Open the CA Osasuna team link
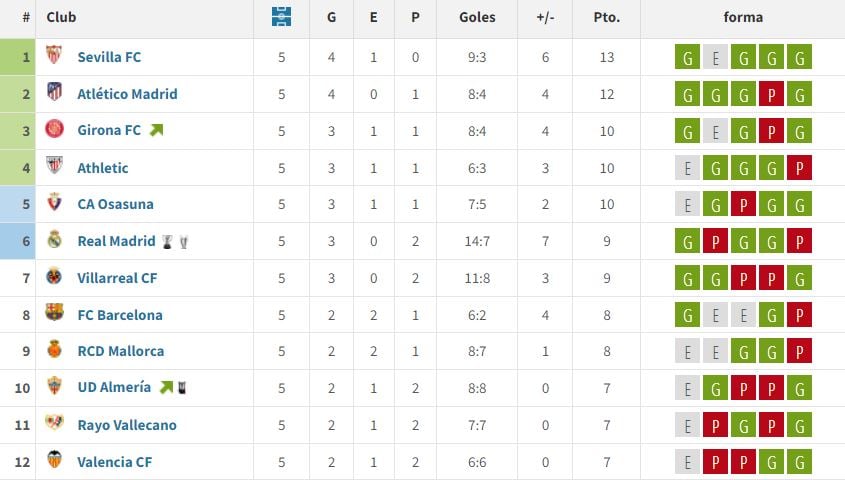 point(115,204)
